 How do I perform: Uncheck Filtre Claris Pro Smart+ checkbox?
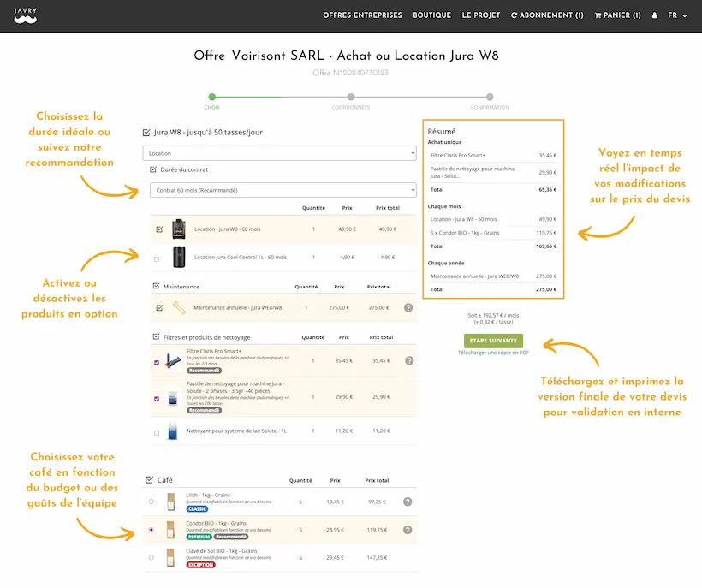(157, 362)
